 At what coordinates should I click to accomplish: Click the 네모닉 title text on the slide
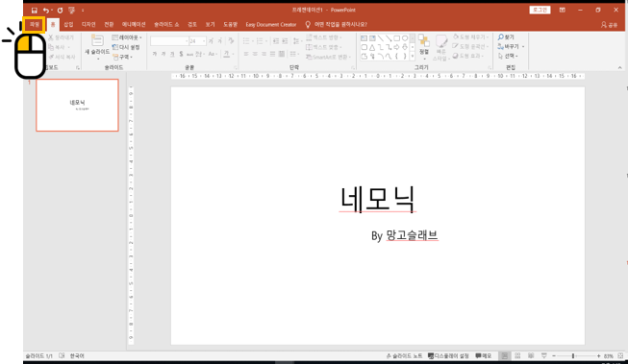tap(377, 199)
